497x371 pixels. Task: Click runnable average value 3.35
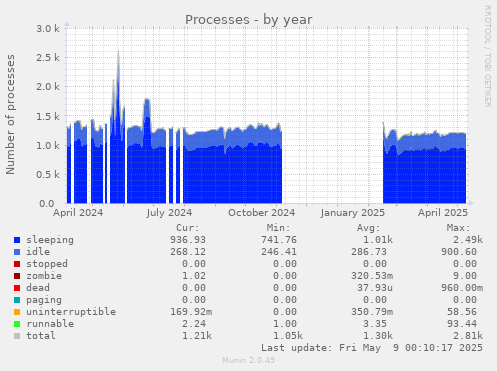(375, 324)
